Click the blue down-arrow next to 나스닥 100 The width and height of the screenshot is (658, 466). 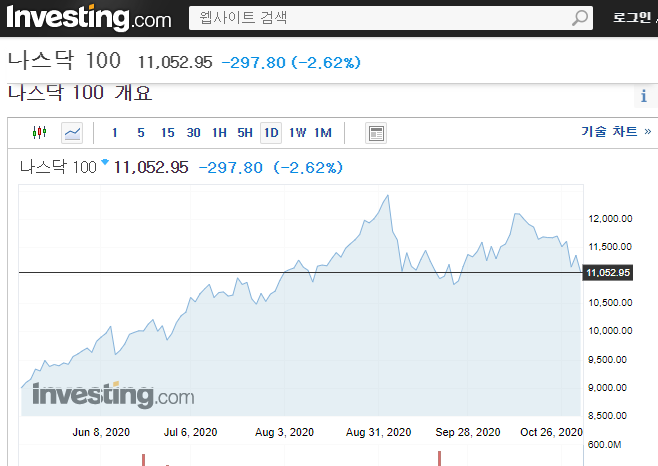pyautogui.click(x=105, y=162)
